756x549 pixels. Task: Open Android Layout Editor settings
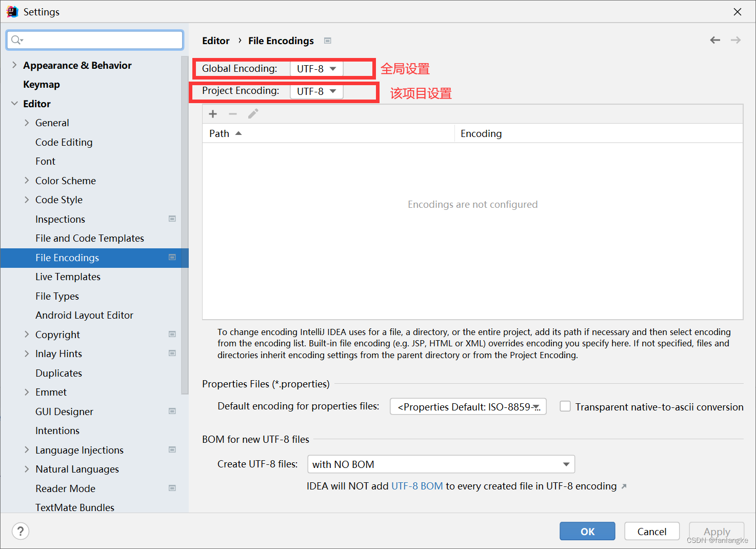click(84, 315)
